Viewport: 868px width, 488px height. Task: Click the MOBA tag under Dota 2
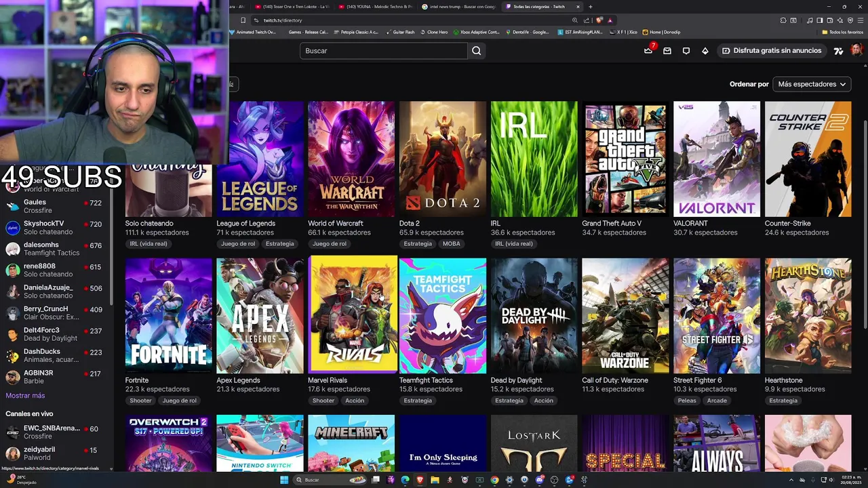451,244
